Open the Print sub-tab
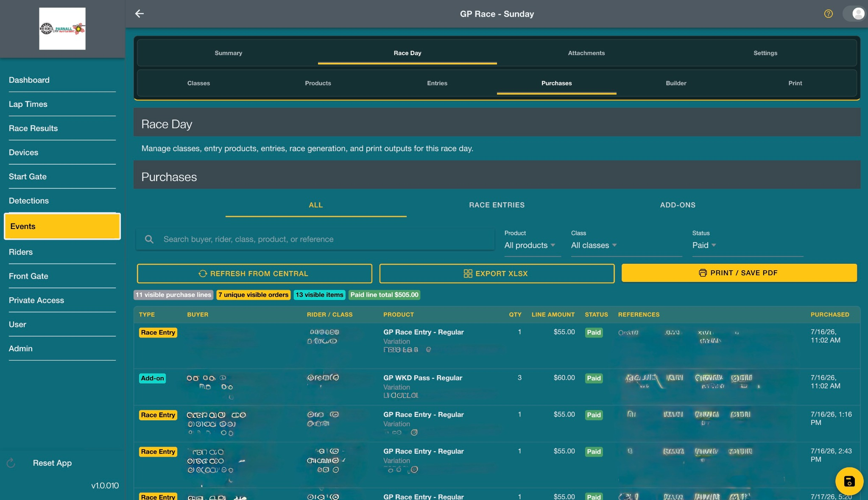The width and height of the screenshot is (868, 500). pyautogui.click(x=795, y=83)
